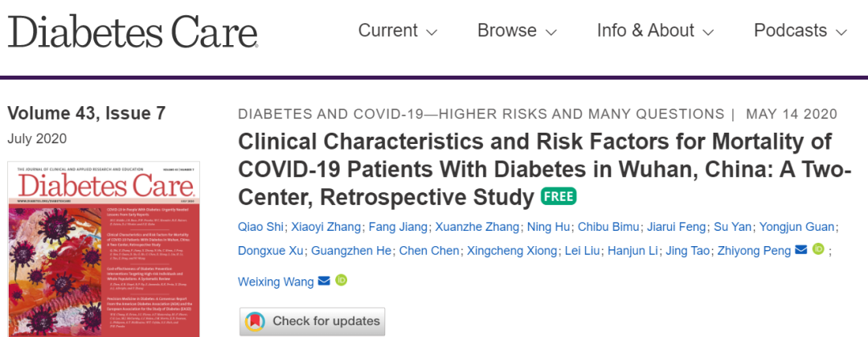Expand the Current dropdown menu
The image size is (868, 337).
398,31
